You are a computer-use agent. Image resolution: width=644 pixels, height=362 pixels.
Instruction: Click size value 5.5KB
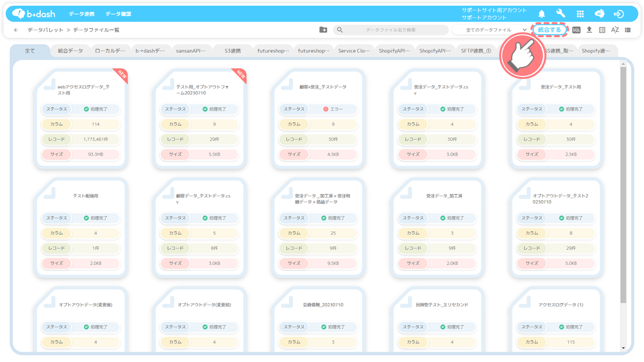pyautogui.click(x=214, y=154)
